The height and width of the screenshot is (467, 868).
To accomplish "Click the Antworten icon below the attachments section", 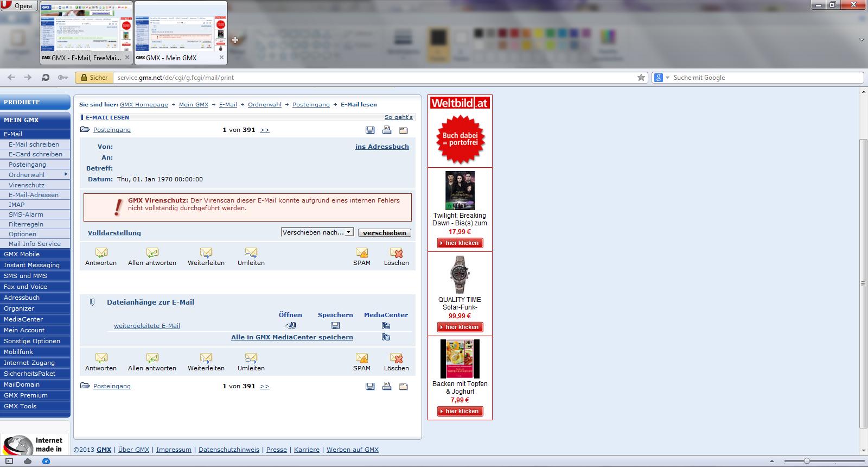I will pyautogui.click(x=101, y=358).
